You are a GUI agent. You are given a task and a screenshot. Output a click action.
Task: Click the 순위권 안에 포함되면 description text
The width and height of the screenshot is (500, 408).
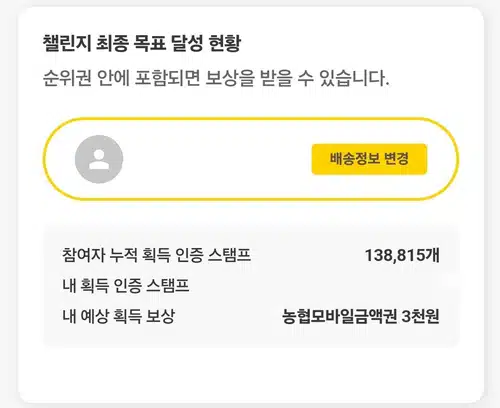point(216,78)
